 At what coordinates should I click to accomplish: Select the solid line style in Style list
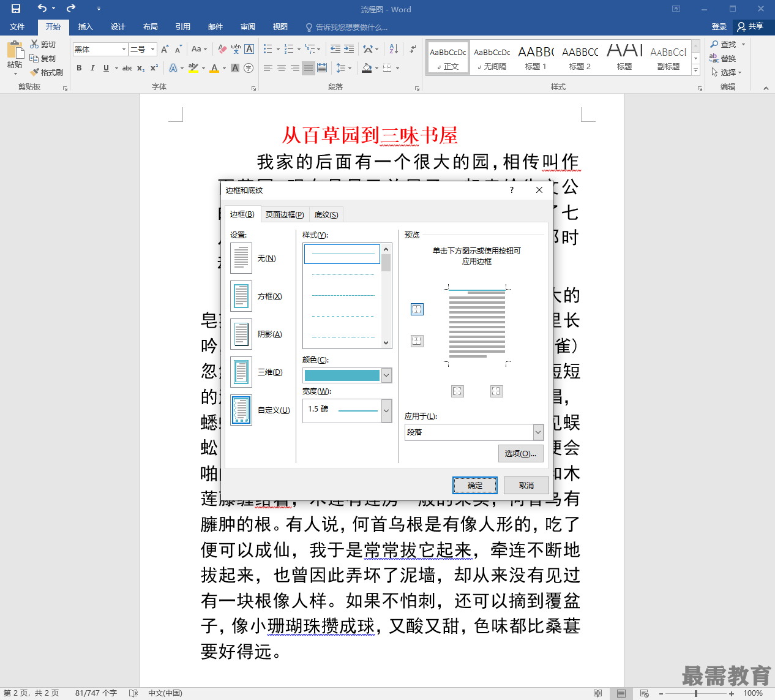(x=342, y=254)
